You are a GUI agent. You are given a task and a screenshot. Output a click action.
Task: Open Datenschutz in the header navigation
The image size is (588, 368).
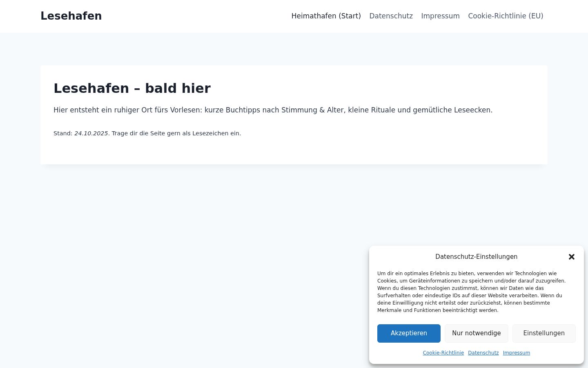(x=391, y=16)
